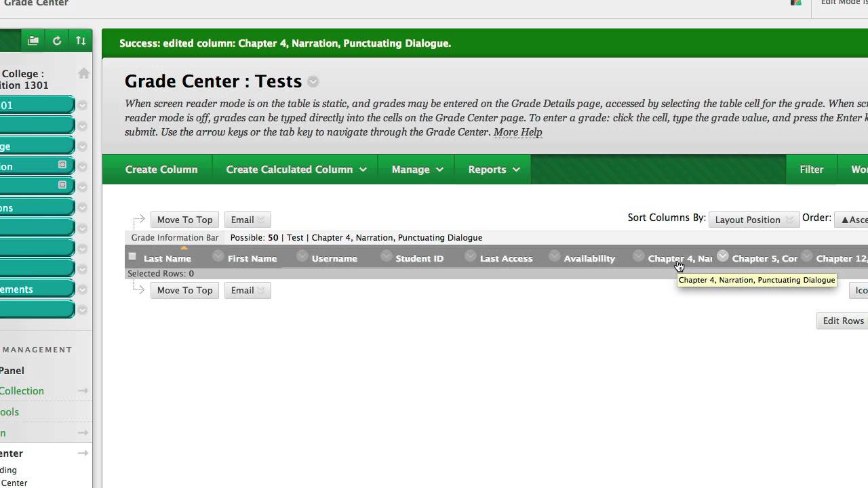This screenshot has width=868, height=488.
Task: Click the lower Move To Top button
Action: [x=184, y=290]
